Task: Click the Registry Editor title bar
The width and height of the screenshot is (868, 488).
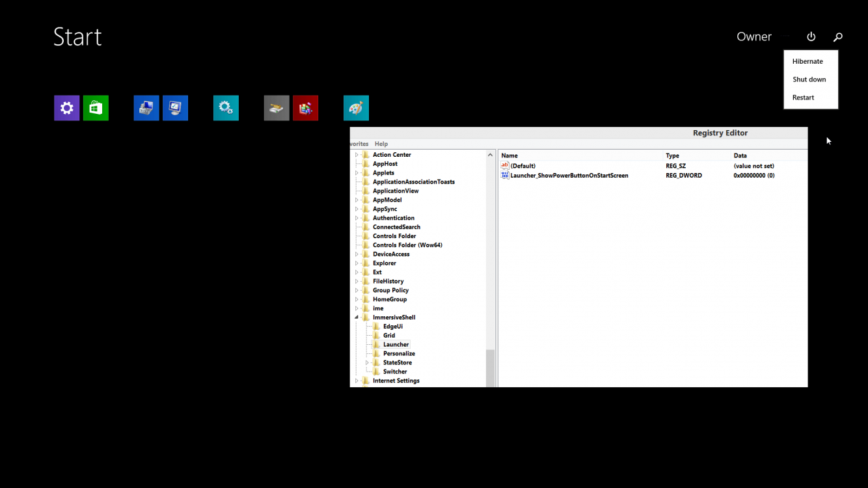Action: (579, 133)
